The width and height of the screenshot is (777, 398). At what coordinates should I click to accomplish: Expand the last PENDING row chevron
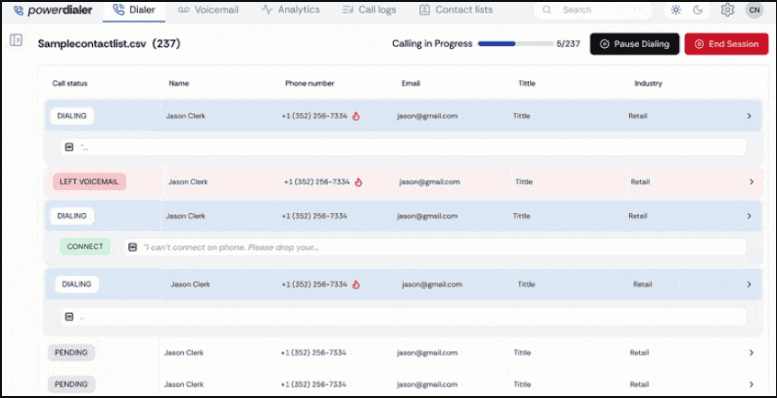tap(751, 384)
